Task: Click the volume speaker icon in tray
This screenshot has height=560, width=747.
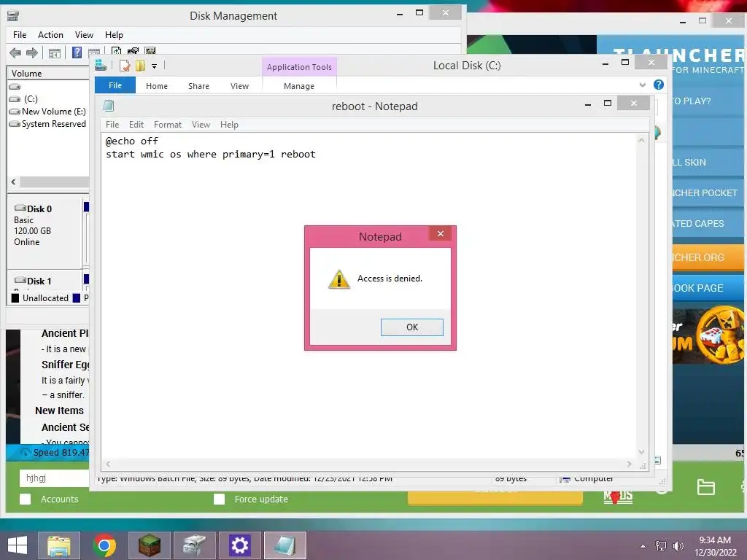Action: click(678, 546)
